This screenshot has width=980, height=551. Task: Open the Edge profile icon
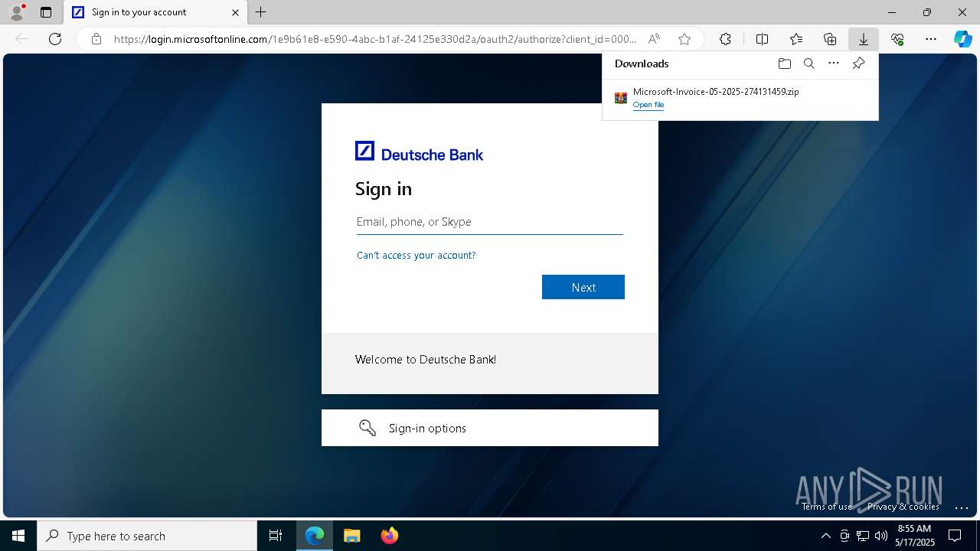coord(17,12)
